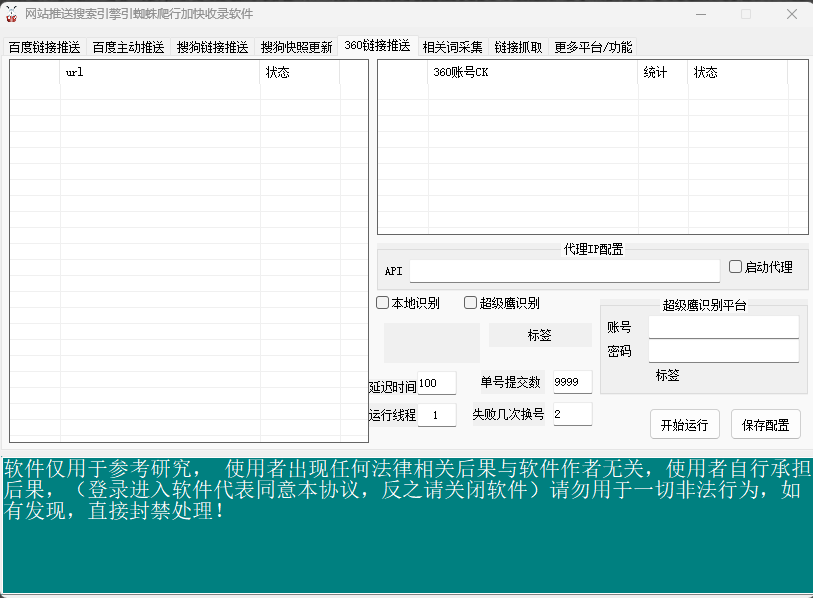The width and height of the screenshot is (813, 598).
Task: Click the 密码 input field
Action: (723, 351)
